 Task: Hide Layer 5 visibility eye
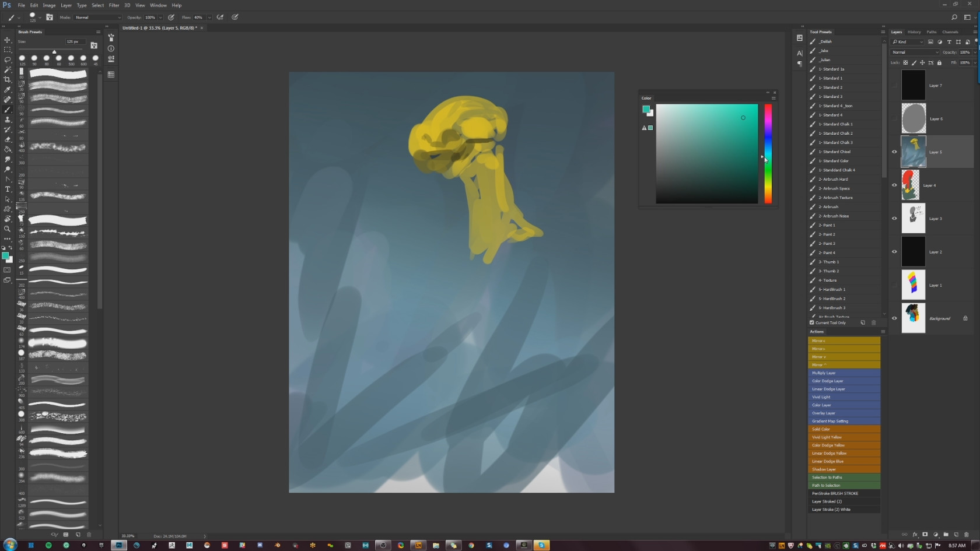click(894, 152)
